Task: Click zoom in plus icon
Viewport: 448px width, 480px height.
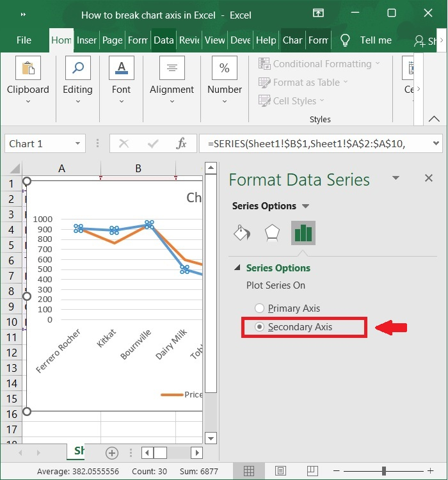Action: click(431, 471)
